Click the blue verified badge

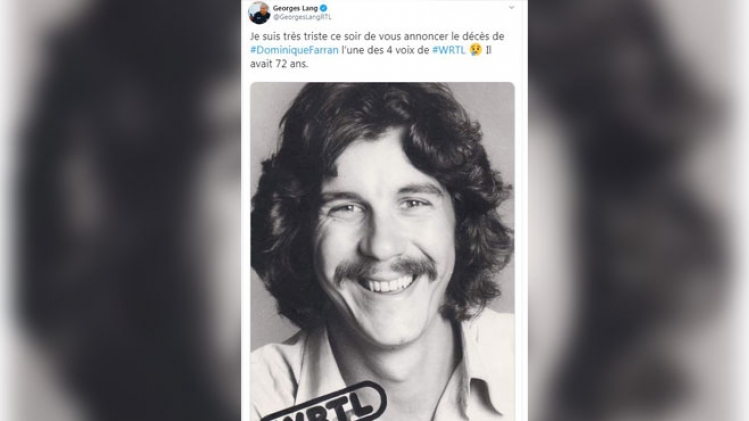324,8
